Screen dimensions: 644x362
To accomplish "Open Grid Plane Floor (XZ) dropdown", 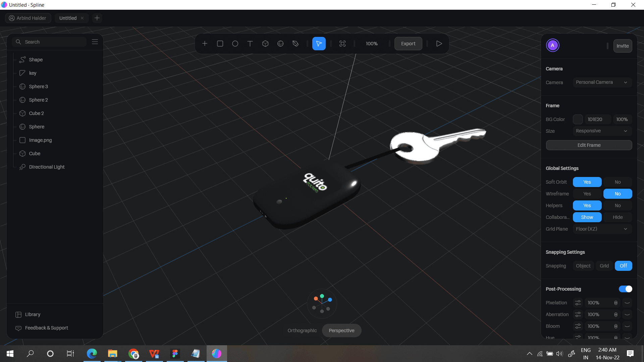I will pyautogui.click(x=602, y=229).
